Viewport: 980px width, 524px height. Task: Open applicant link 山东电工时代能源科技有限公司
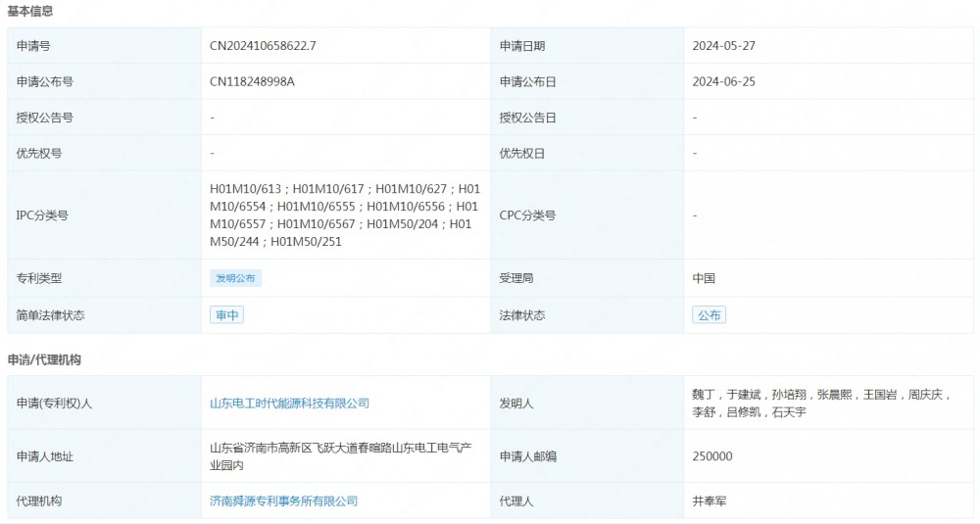click(289, 404)
